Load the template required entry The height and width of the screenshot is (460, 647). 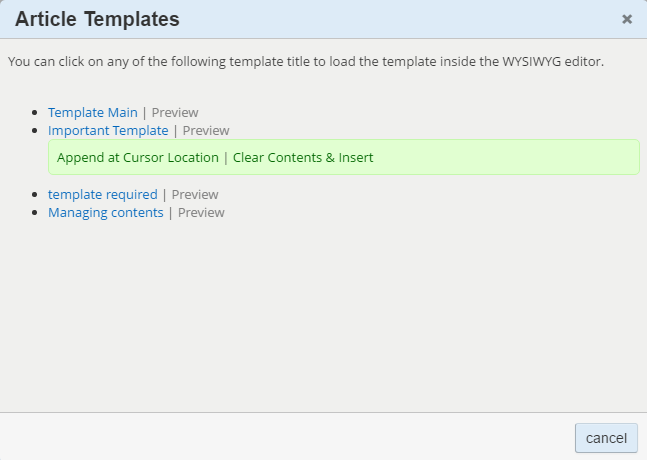(x=103, y=195)
